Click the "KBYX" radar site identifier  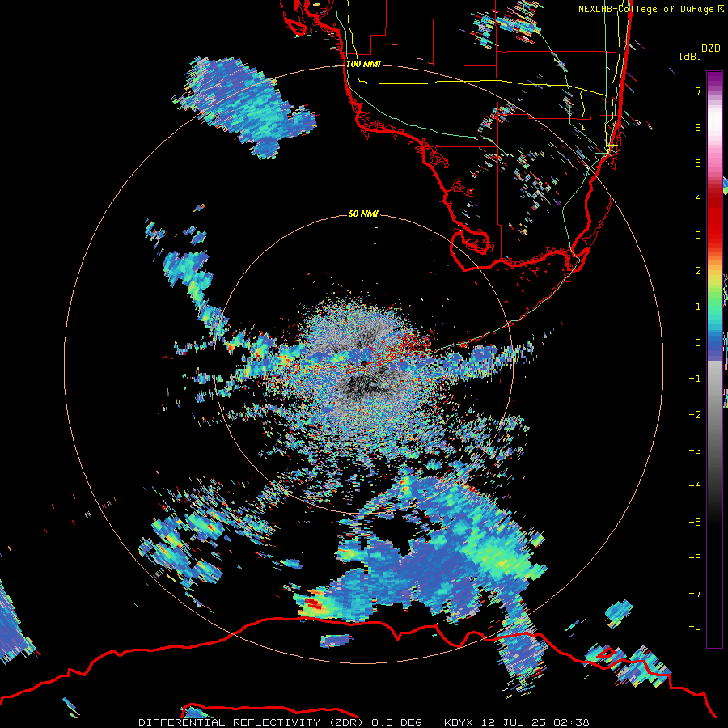point(459,722)
